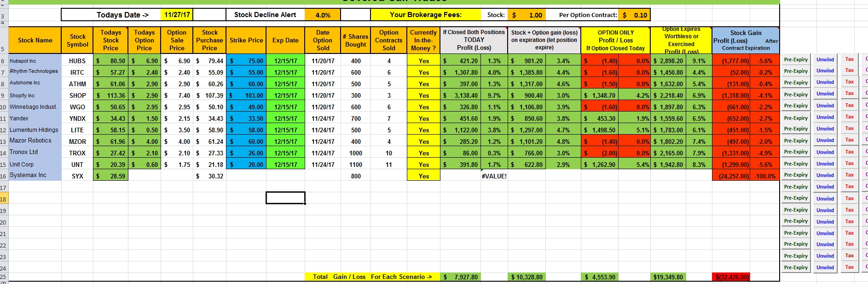Click the Pre-Expiry button in the Hubspot row
Viewport: 868px width, 284px height.
coord(796,60)
